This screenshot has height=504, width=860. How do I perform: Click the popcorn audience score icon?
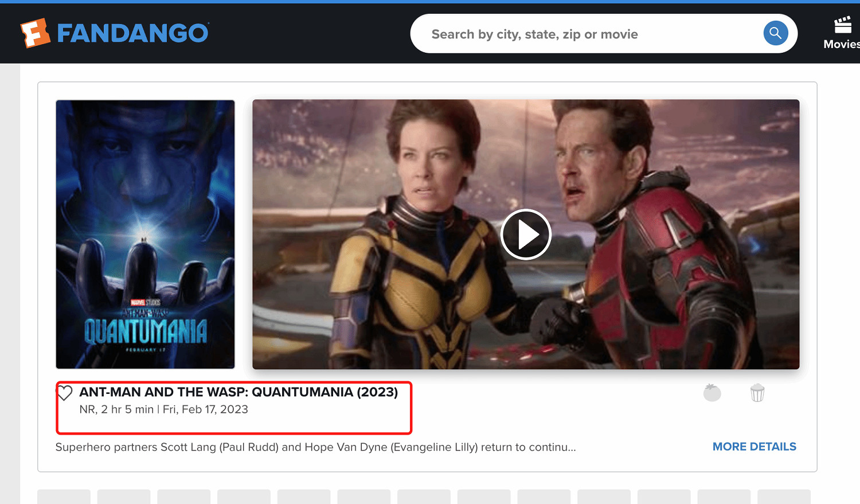tap(757, 393)
